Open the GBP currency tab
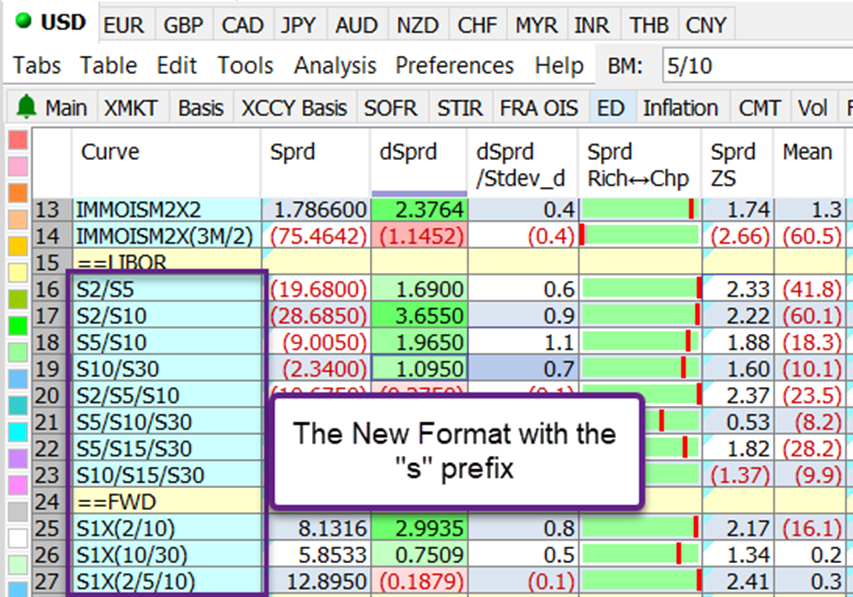 click(x=183, y=25)
